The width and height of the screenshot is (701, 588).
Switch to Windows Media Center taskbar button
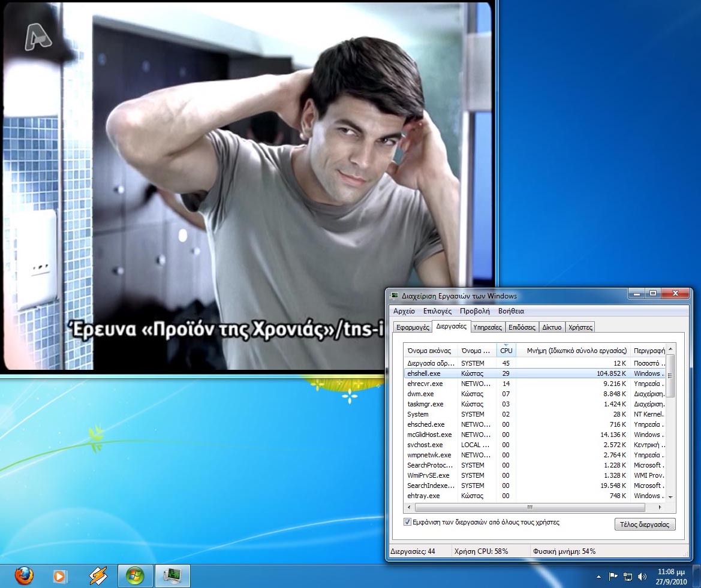(x=135, y=576)
